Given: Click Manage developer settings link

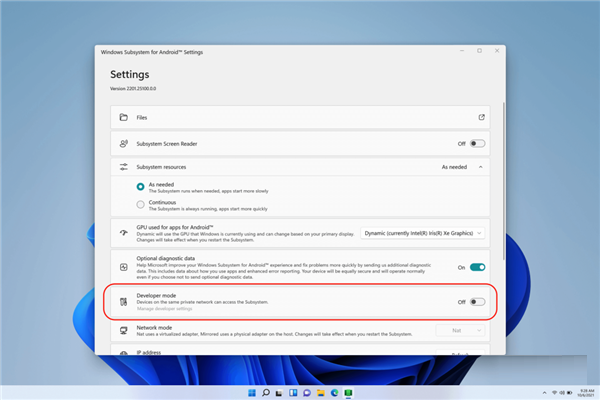Looking at the screenshot, I should 165,309.
